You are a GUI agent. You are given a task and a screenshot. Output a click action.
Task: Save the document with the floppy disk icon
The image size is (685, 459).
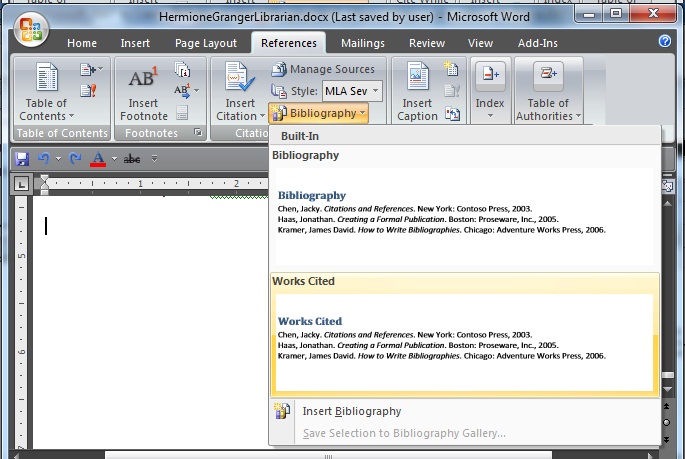coord(22,159)
